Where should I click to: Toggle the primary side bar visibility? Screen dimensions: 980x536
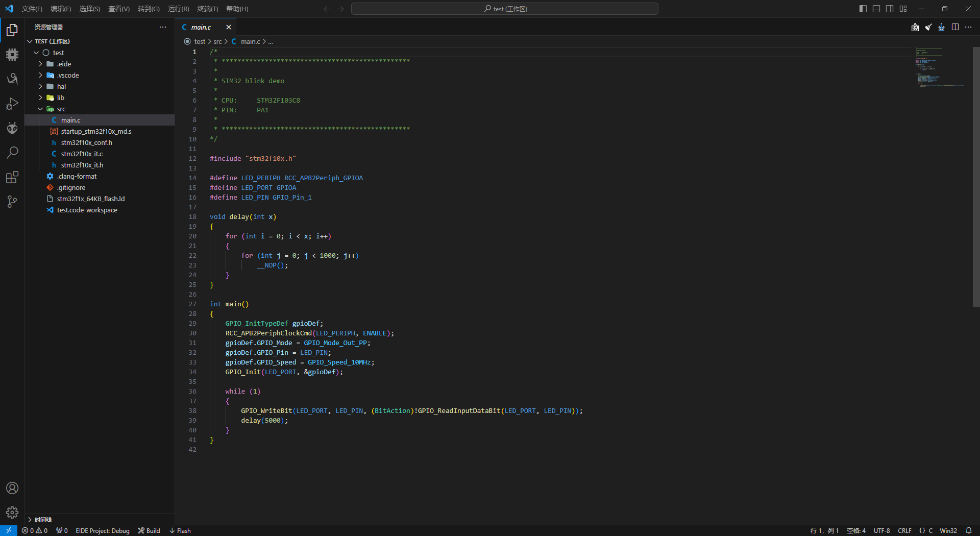click(863, 9)
